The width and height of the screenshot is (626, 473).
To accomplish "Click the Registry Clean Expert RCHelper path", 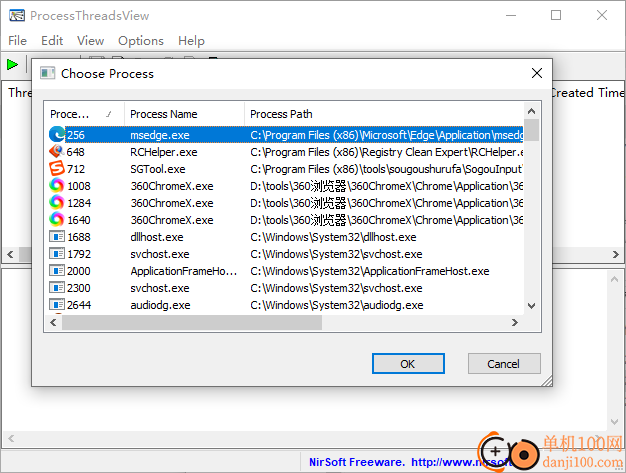I will [386, 152].
